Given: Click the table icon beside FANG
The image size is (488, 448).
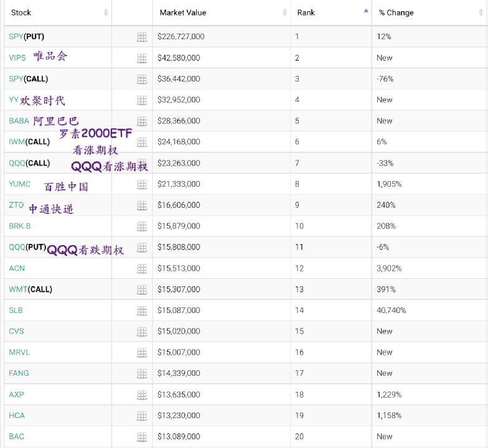Looking at the screenshot, I should [141, 373].
